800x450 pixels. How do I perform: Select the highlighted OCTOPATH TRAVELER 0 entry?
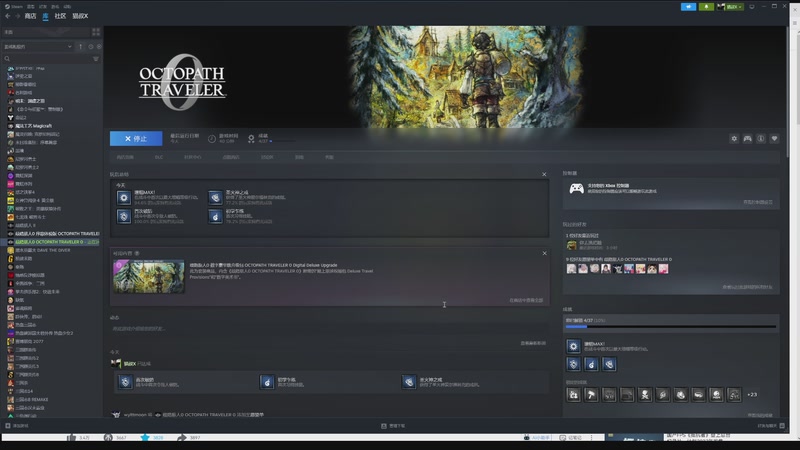coord(53,242)
